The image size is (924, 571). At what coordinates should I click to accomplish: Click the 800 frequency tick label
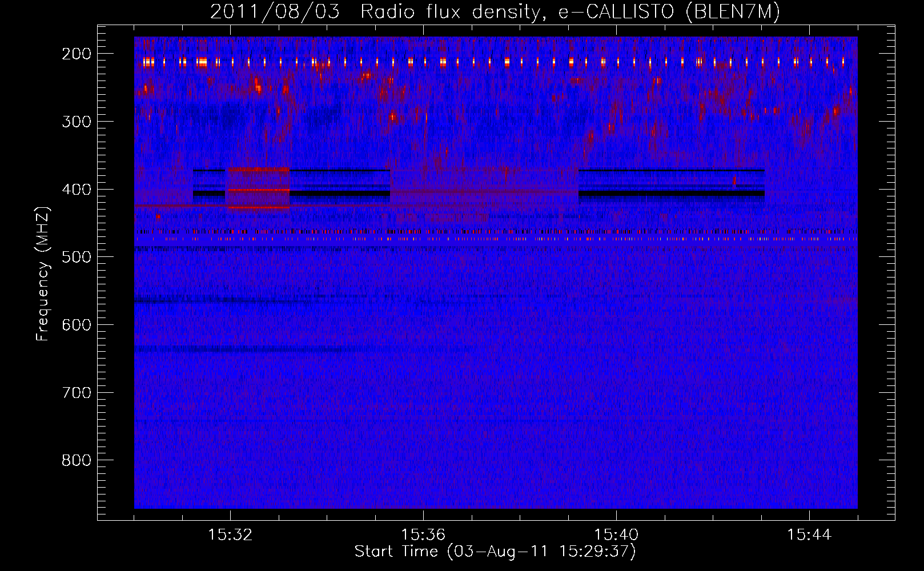(76, 460)
